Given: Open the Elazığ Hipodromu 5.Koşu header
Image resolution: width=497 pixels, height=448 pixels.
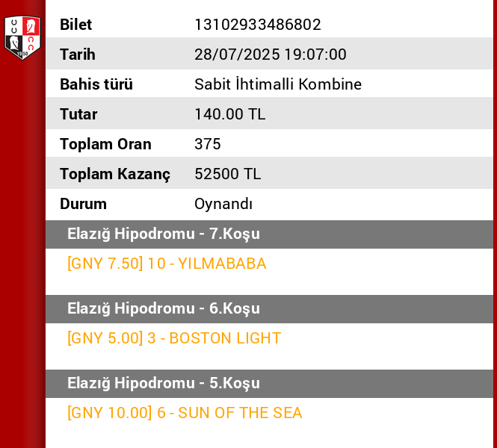Looking at the screenshot, I should pos(164,383).
